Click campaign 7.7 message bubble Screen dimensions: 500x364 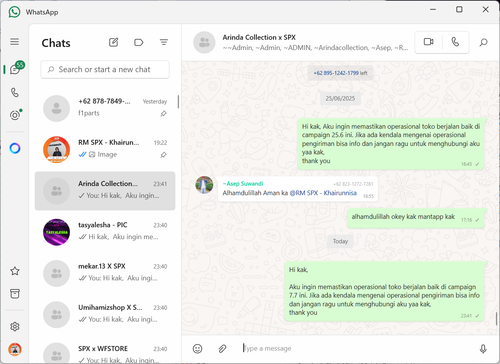coord(384,291)
